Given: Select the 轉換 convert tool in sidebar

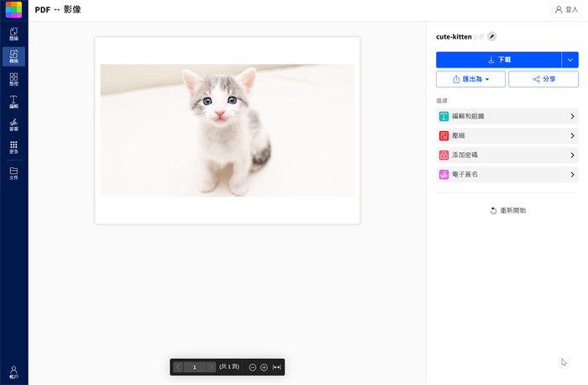Looking at the screenshot, I should point(13,56).
